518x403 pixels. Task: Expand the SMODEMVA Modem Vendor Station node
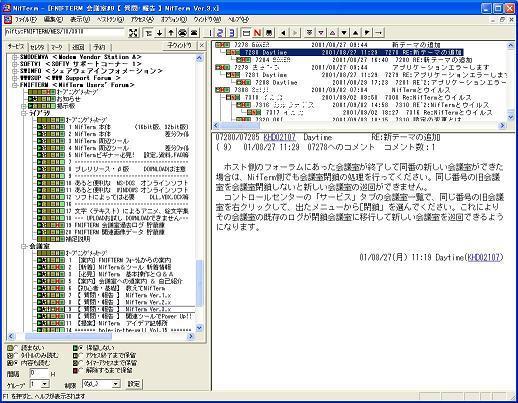pos(15,57)
